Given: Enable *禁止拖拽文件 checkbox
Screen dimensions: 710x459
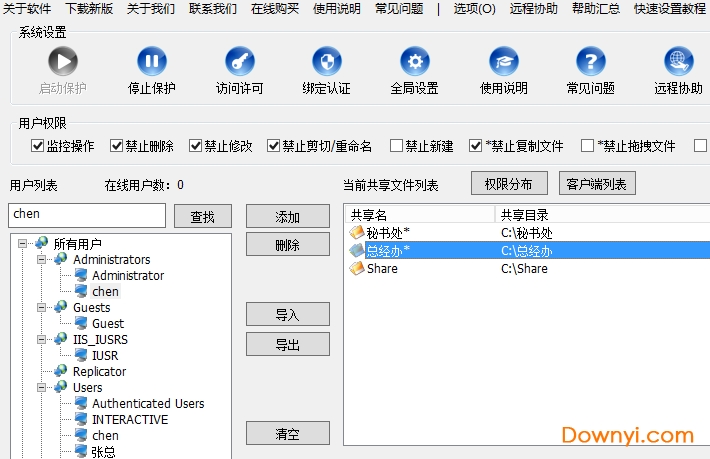Looking at the screenshot, I should point(587,146).
